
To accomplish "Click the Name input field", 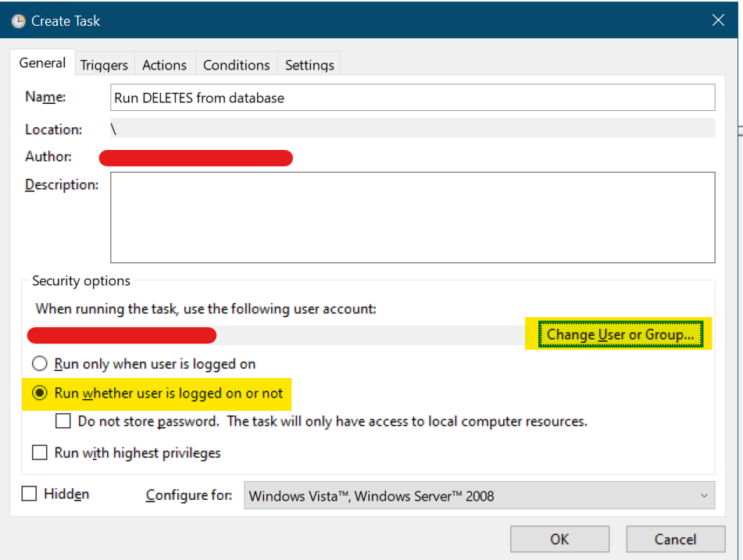I will pos(413,98).
